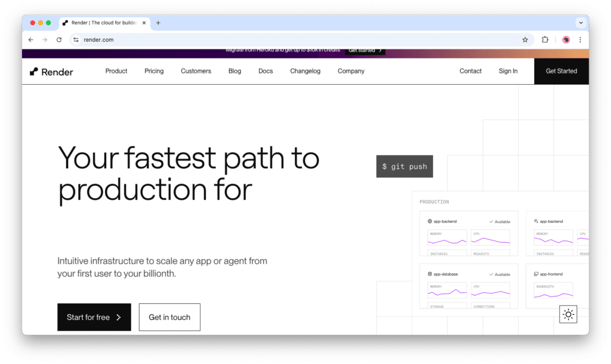Click the app-frontend BANDWIDTH chart

coord(553,290)
